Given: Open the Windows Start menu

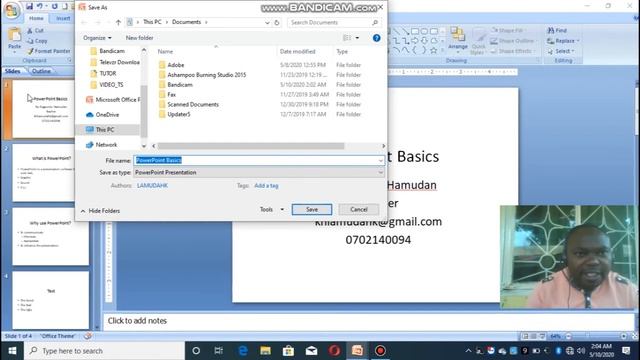Looking at the screenshot, I should pos(12,351).
